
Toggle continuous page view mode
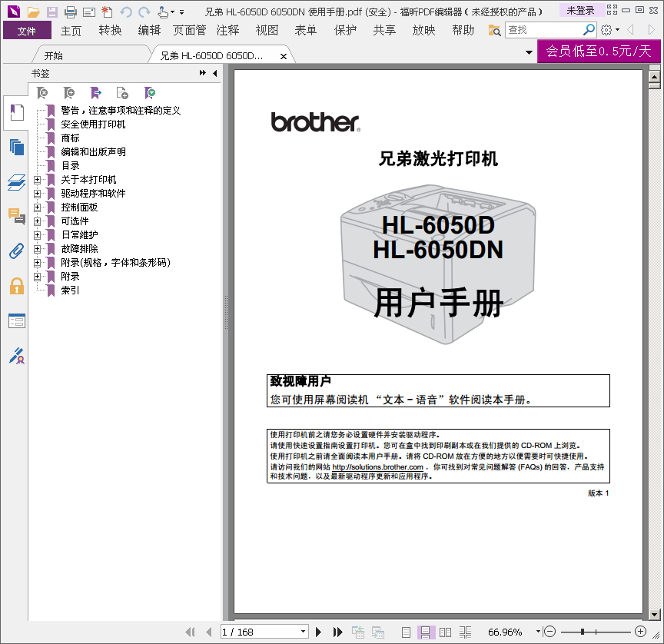[x=426, y=632]
